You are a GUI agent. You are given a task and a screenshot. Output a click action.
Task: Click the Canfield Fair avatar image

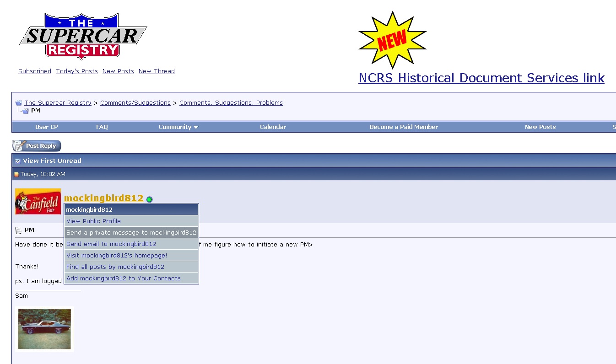(x=38, y=202)
